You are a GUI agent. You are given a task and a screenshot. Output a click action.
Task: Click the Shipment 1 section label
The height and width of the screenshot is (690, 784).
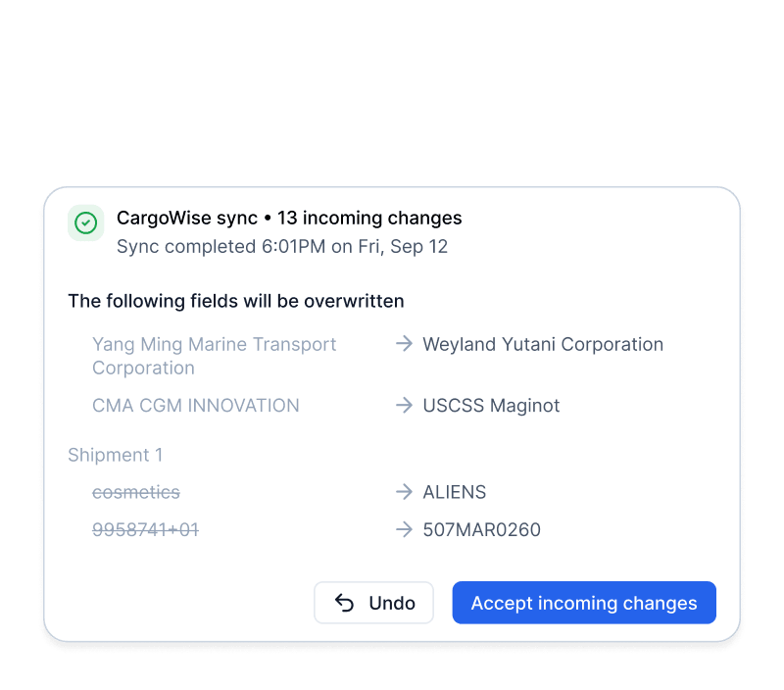116,455
